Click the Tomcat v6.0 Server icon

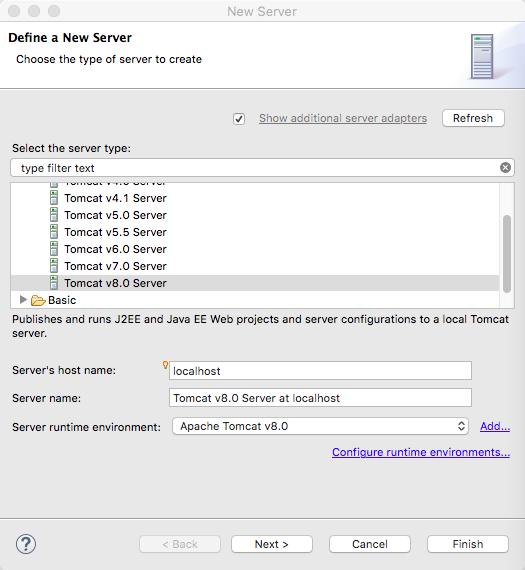tap(54, 249)
